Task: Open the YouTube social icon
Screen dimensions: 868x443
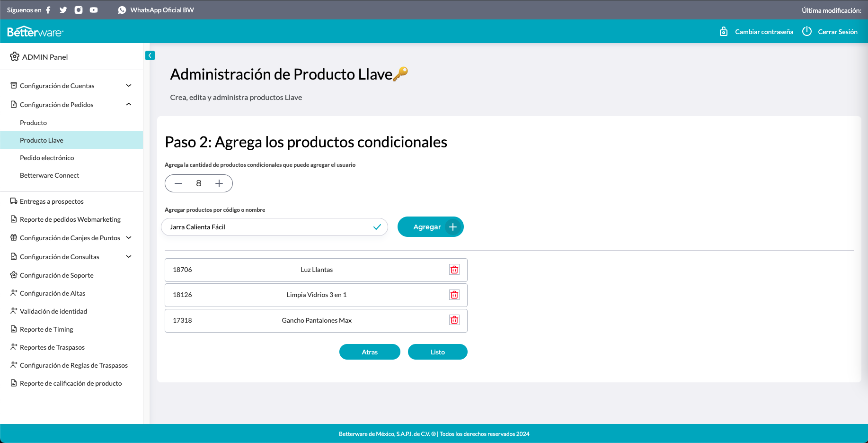Action: [94, 10]
